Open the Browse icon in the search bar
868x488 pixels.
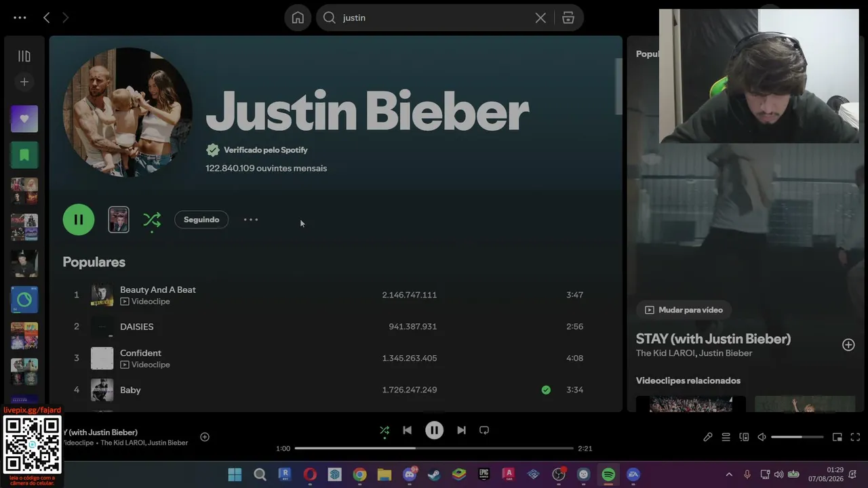click(x=568, y=18)
